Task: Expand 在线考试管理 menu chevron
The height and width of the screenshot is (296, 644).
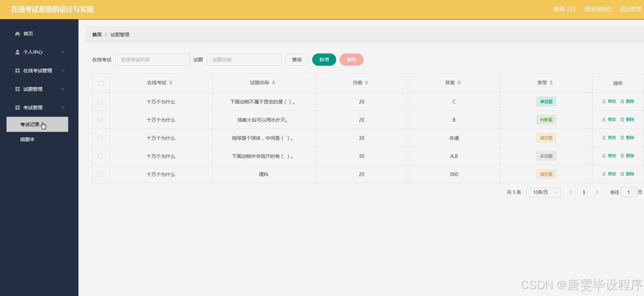Action: pyautogui.click(x=63, y=70)
